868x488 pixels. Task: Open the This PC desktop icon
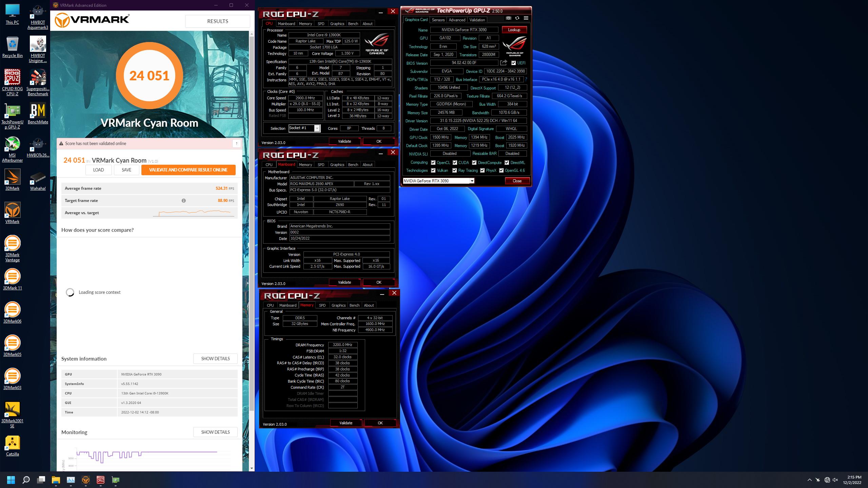(x=13, y=15)
